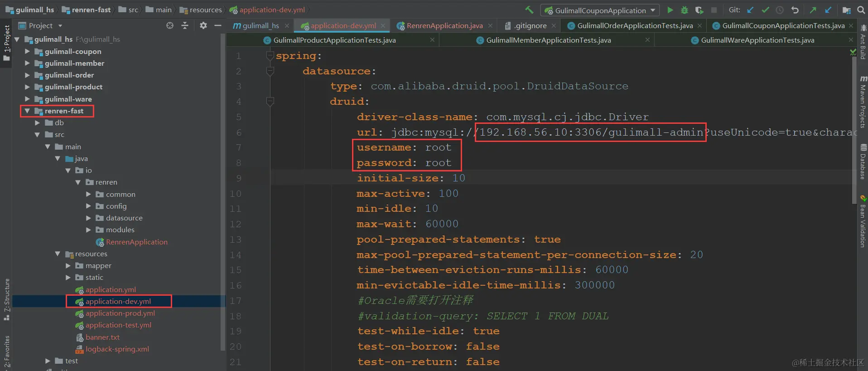Select banner.txt in the project tree
Viewport: 868px width, 371px height.
point(102,337)
